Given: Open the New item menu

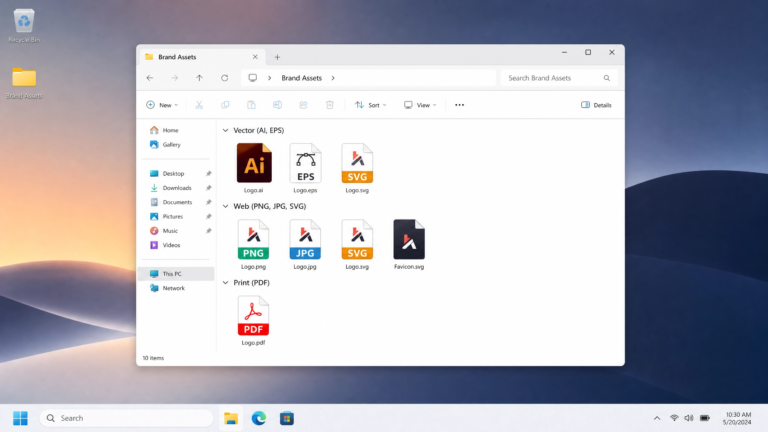Looking at the screenshot, I should coord(162,105).
